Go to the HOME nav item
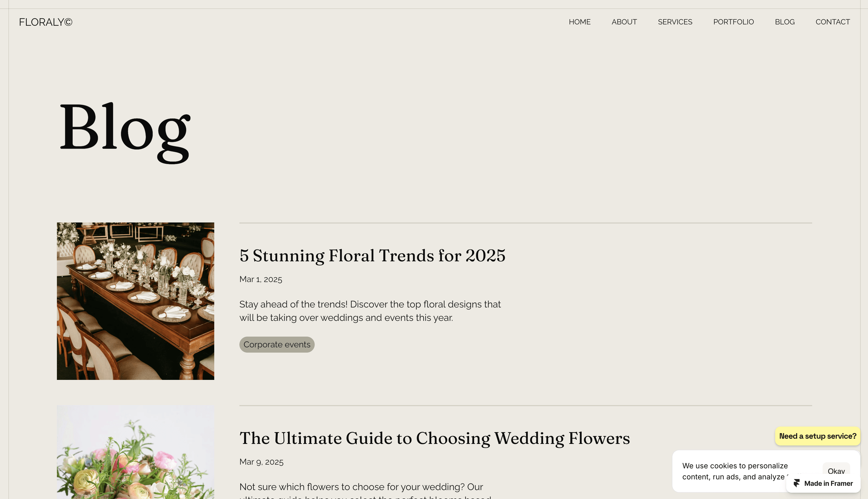Screen dimensions: 868x499 580,22
